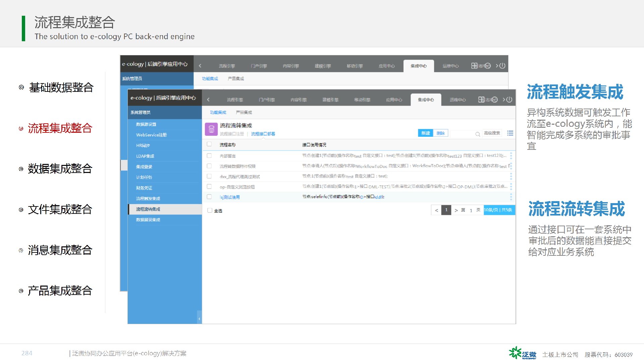Open the list view options icon
Screen dimensions: 644x362
click(x=510, y=133)
